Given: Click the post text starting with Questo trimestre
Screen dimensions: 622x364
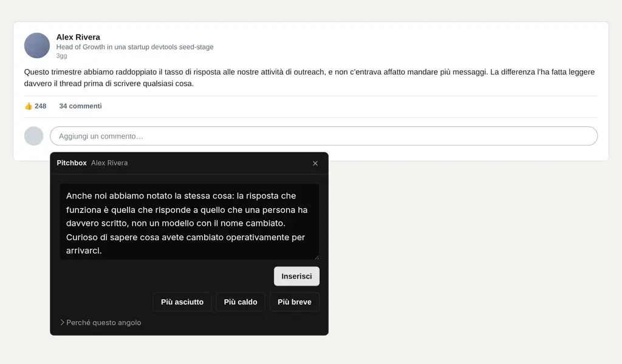Looking at the screenshot, I should coord(309,78).
